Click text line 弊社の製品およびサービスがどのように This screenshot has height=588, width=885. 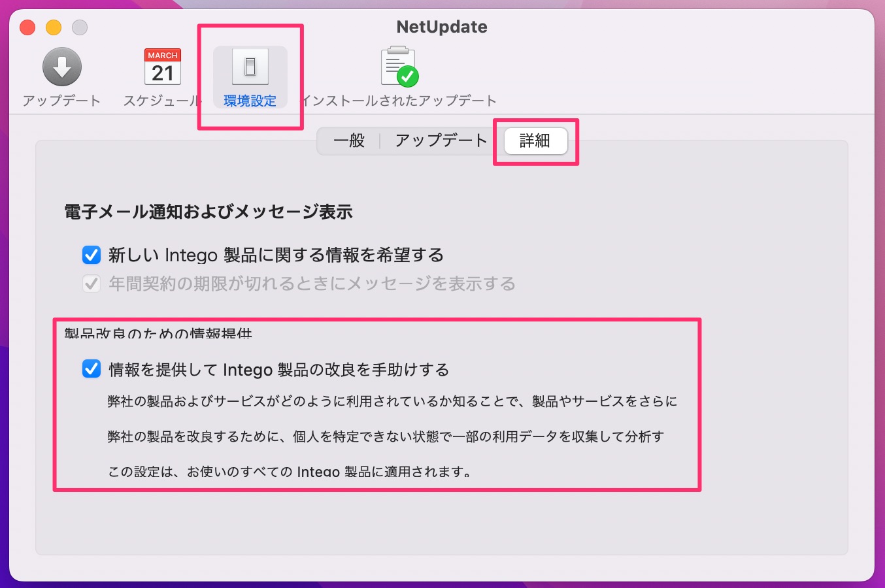pyautogui.click(x=392, y=401)
